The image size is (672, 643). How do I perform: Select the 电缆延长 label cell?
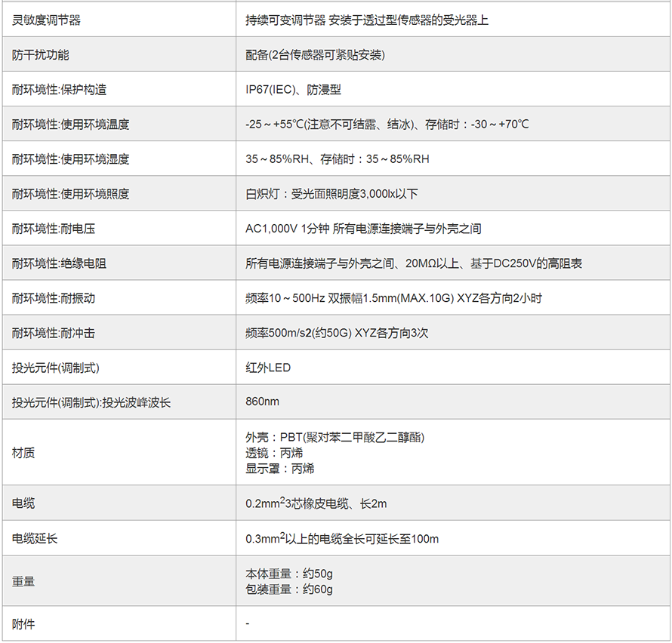(35, 538)
